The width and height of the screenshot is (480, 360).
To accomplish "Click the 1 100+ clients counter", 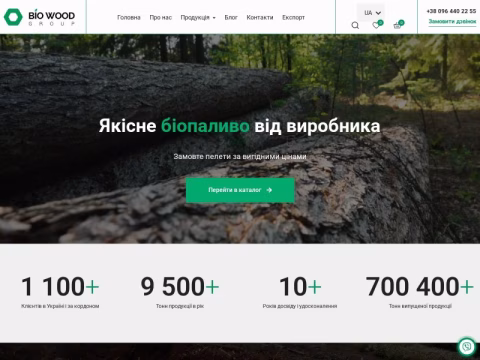I will tap(60, 286).
